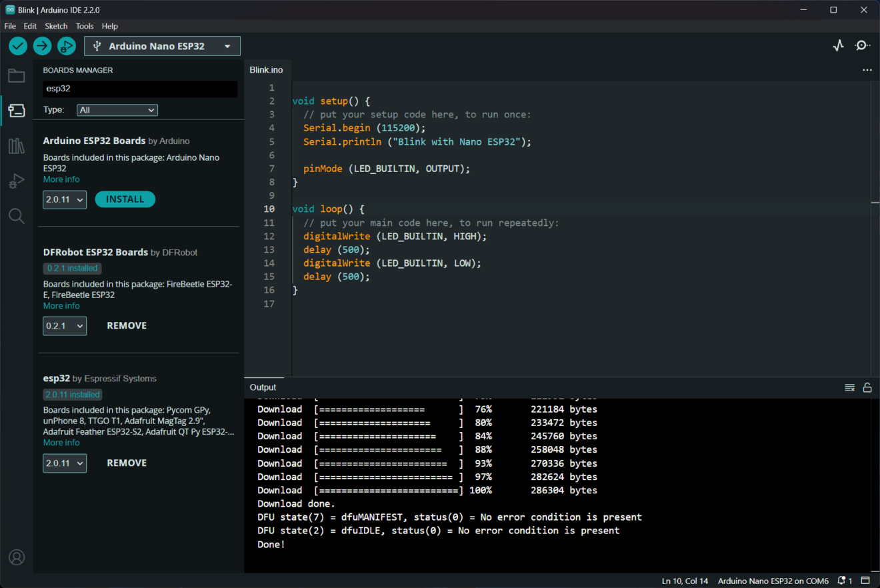Screen dimensions: 880x588
Task: Click the boards search field containing esp32
Action: (140, 89)
